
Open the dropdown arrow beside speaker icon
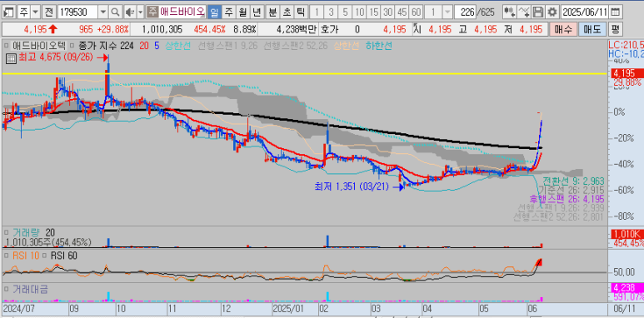click(x=141, y=12)
